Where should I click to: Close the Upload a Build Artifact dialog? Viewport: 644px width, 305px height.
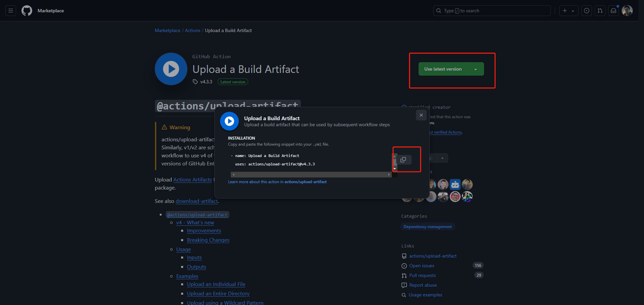tap(421, 115)
